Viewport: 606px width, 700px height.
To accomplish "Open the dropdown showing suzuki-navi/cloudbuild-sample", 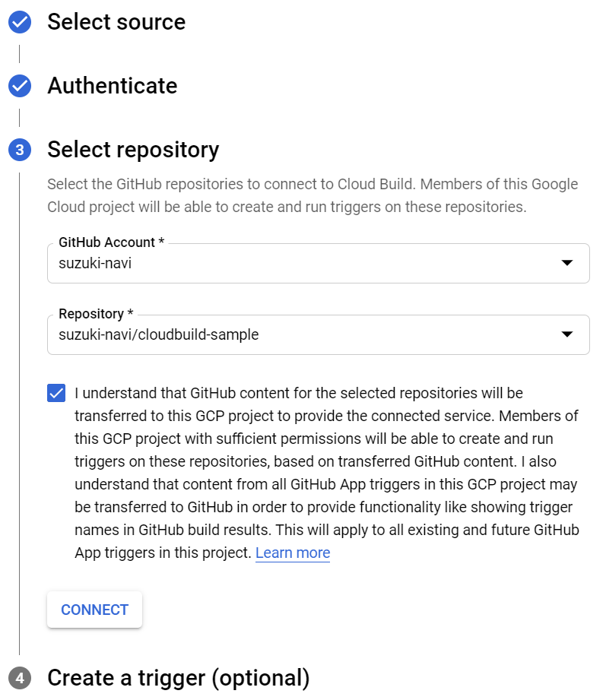I will pyautogui.click(x=304, y=334).
